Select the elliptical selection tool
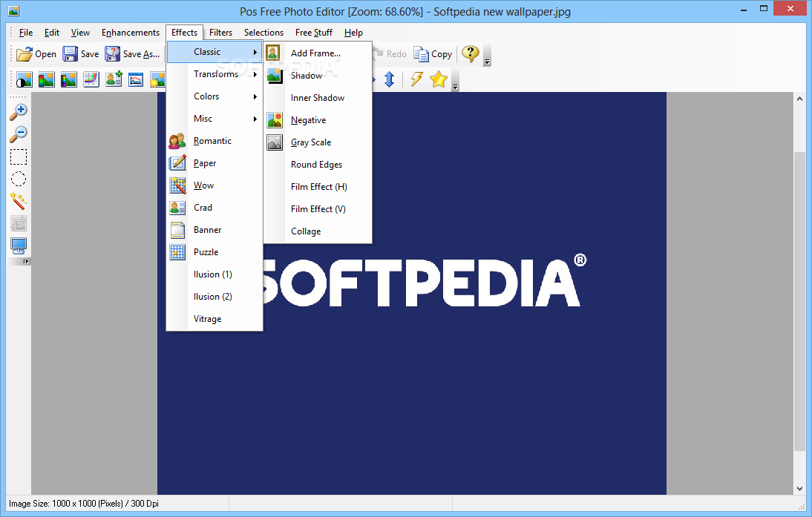The width and height of the screenshot is (812, 517). coord(19,179)
